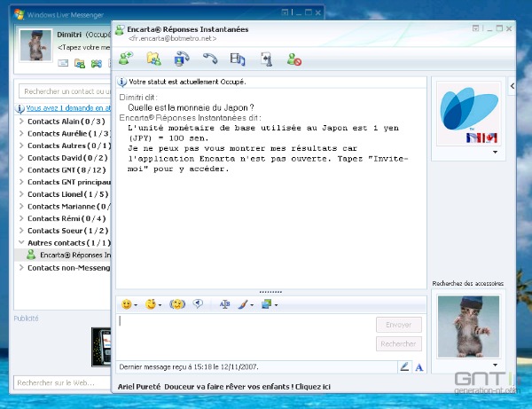Viewport: 532px width, 409px height.
Task: Click the Envoyer button
Action: click(x=398, y=326)
